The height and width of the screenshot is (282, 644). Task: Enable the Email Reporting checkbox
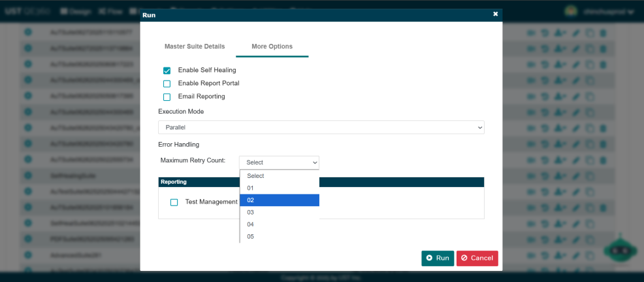point(167,97)
